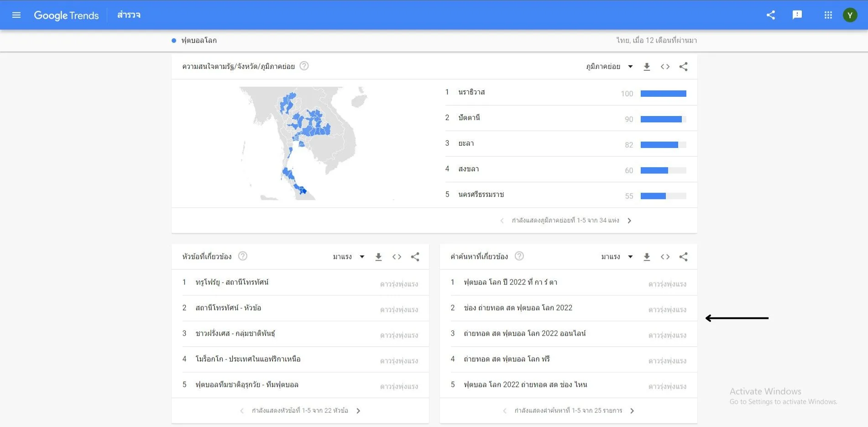This screenshot has width=868, height=427.
Task: Click the Google Trends logo
Action: pyautogui.click(x=66, y=15)
